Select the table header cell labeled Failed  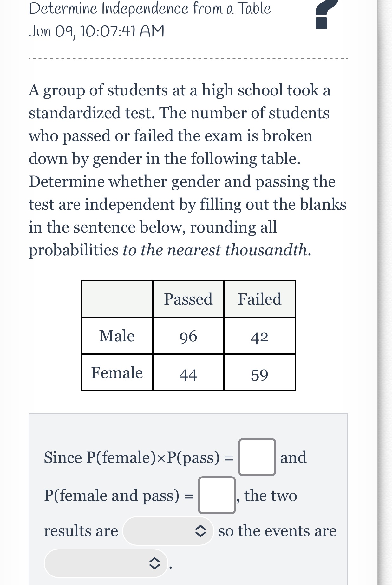[x=259, y=299]
